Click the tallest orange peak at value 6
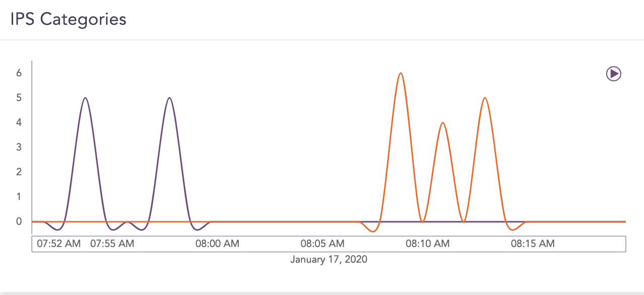 point(401,73)
